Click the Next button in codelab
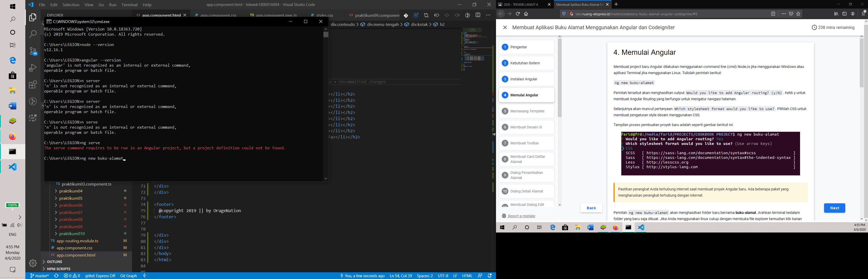The image size is (868, 279). pos(834,208)
